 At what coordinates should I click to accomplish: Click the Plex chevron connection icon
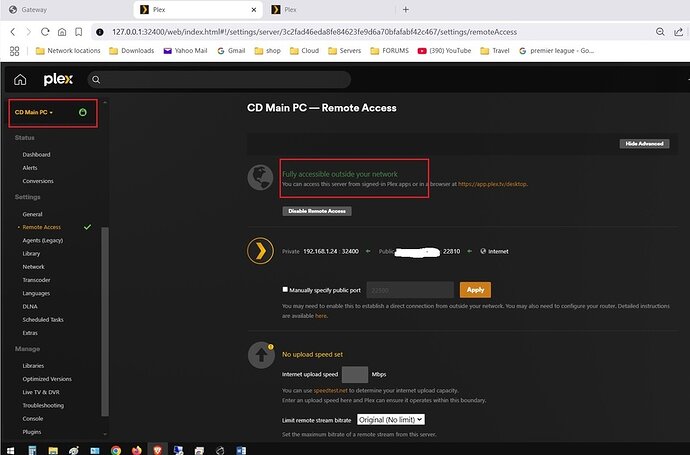coord(260,251)
